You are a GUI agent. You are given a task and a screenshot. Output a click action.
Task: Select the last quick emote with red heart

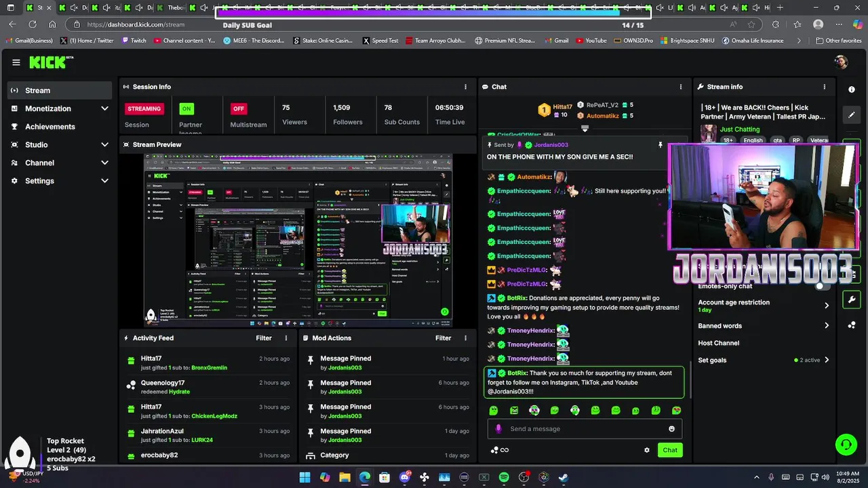676,411
